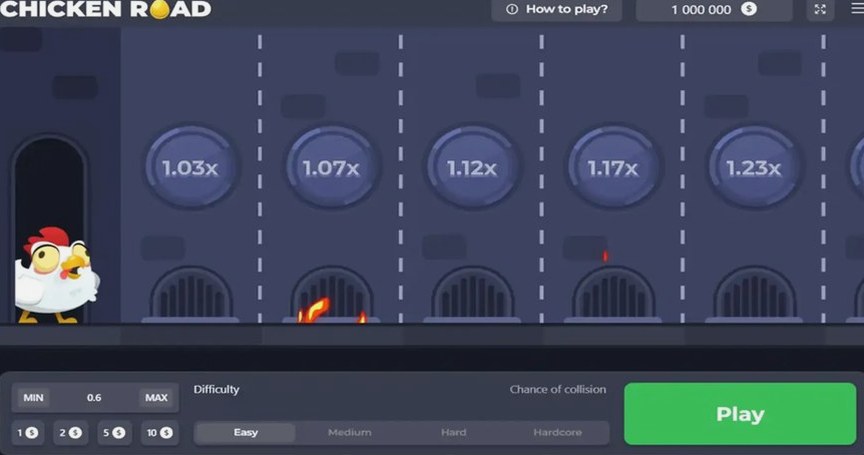Screen dimensions: 864x455
Task: Set the bet to MAX
Action: pyautogui.click(x=156, y=398)
